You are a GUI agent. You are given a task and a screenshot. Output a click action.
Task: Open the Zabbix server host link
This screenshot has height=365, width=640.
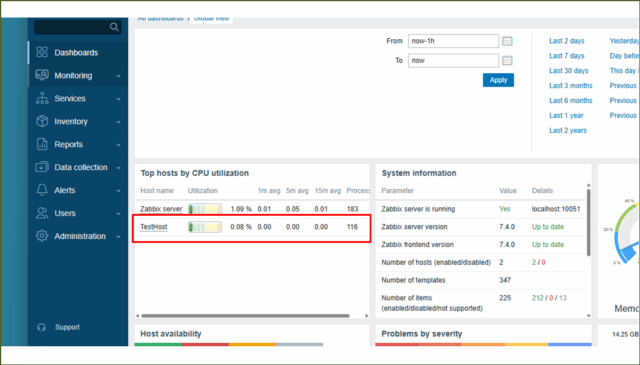point(161,209)
